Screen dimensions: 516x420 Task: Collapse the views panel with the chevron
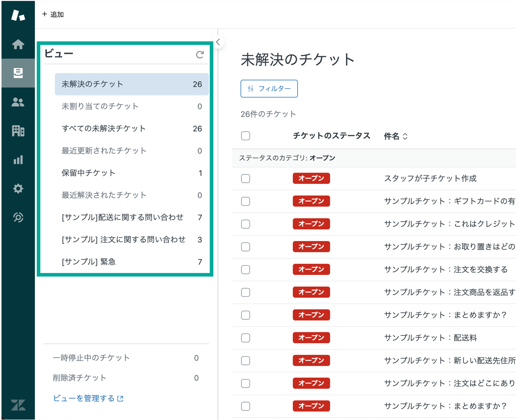(x=218, y=42)
